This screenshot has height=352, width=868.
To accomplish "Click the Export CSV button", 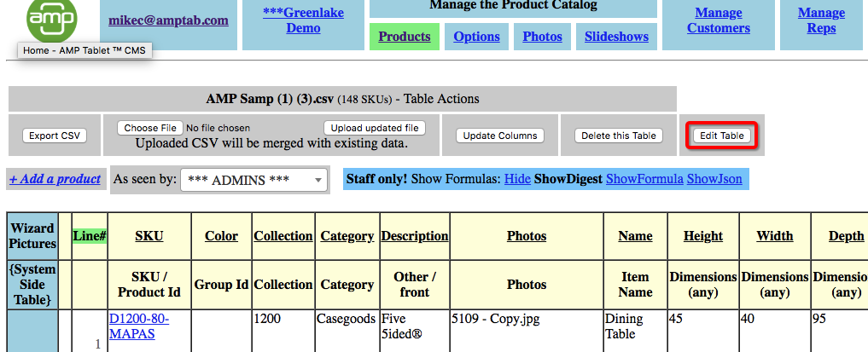I will coord(55,136).
